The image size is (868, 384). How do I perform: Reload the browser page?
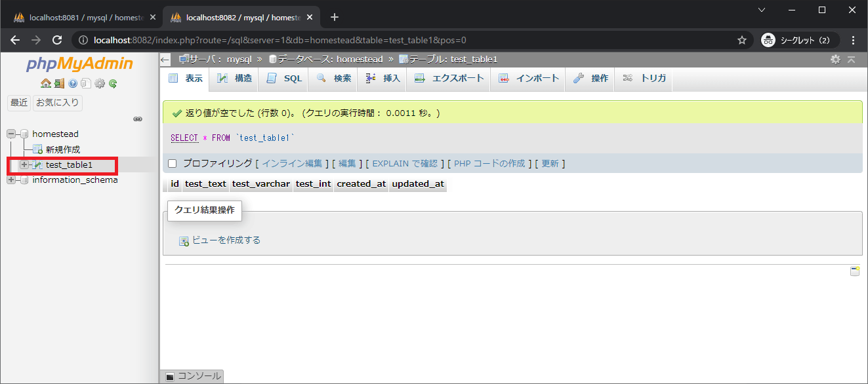pos(57,40)
